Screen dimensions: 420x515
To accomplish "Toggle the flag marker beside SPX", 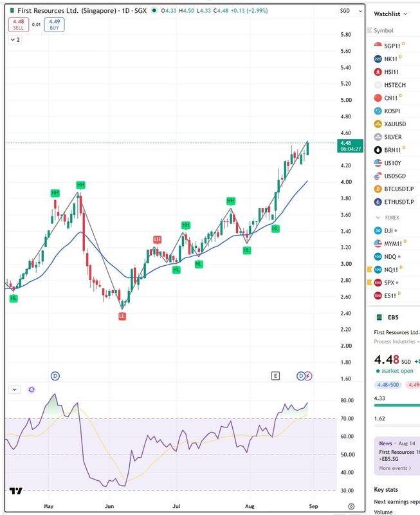I will click(369, 283).
